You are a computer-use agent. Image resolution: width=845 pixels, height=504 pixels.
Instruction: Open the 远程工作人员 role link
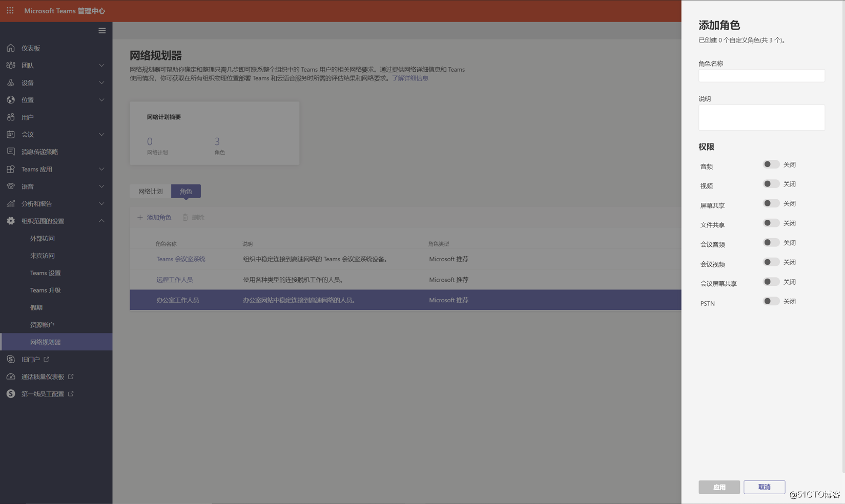175,280
